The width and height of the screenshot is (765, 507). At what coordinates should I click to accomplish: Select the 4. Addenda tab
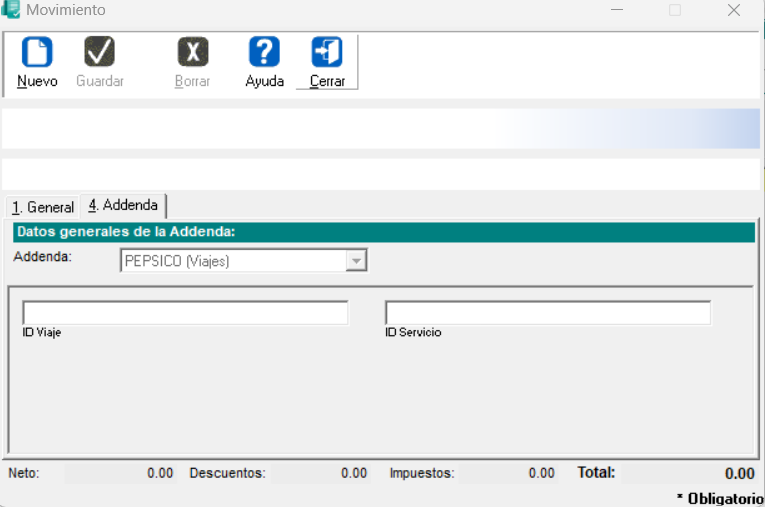coord(123,205)
